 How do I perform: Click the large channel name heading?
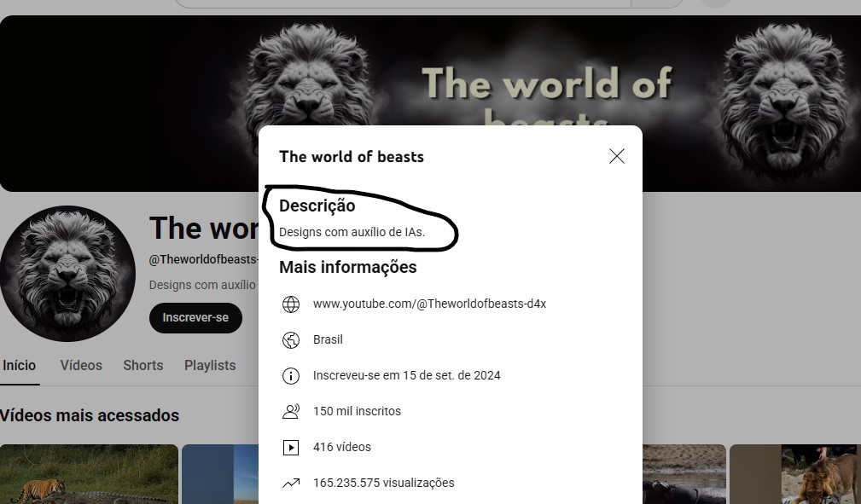point(204,228)
